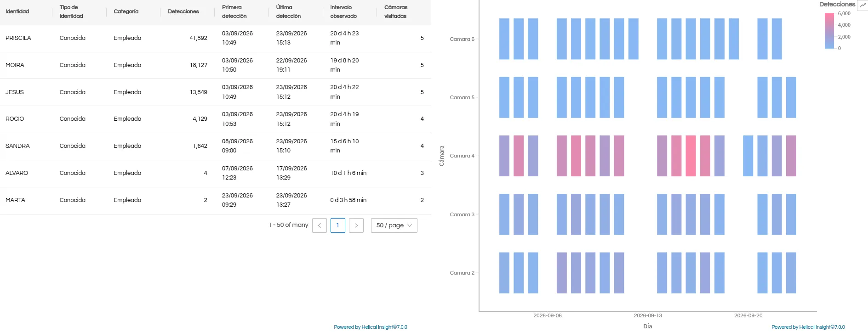Image resolution: width=868 pixels, height=332 pixels.
Task: Sort by the Categoría column header
Action: [x=126, y=11]
